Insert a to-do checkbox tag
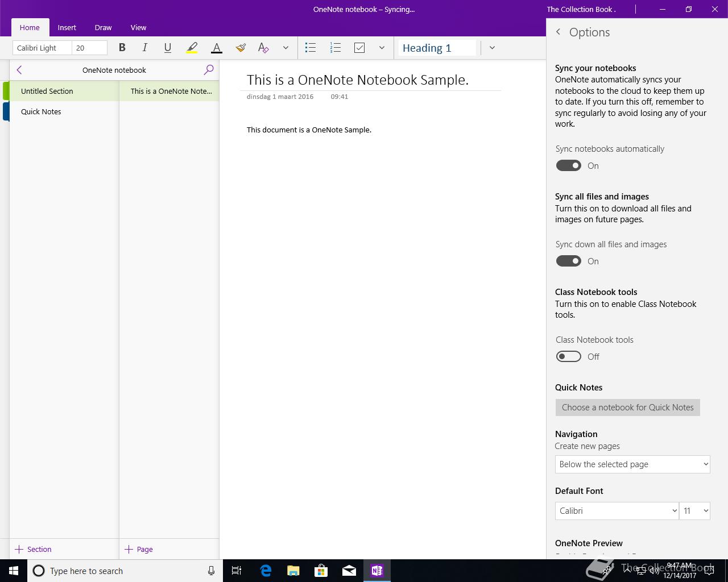 (359, 48)
